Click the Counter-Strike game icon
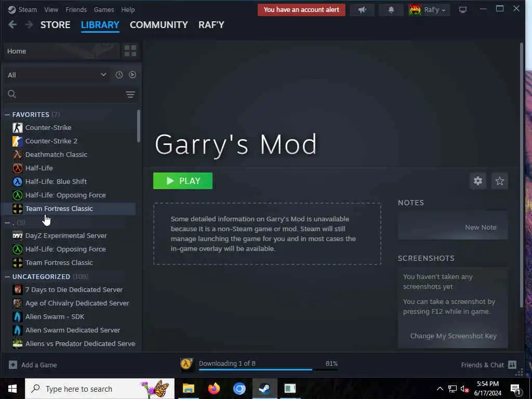 (x=18, y=128)
